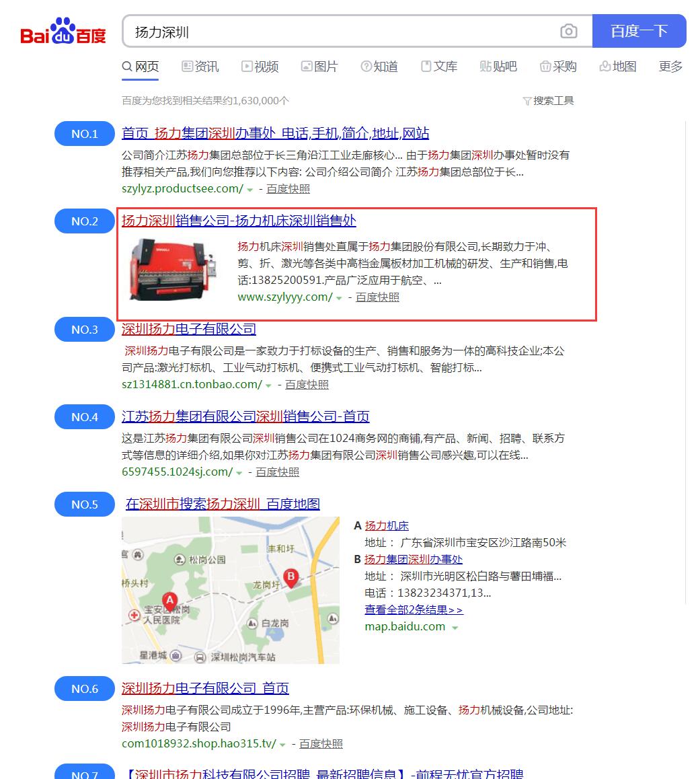Click the 白龙岗 map icon
Viewport: 700px width, 779px height.
(252, 623)
